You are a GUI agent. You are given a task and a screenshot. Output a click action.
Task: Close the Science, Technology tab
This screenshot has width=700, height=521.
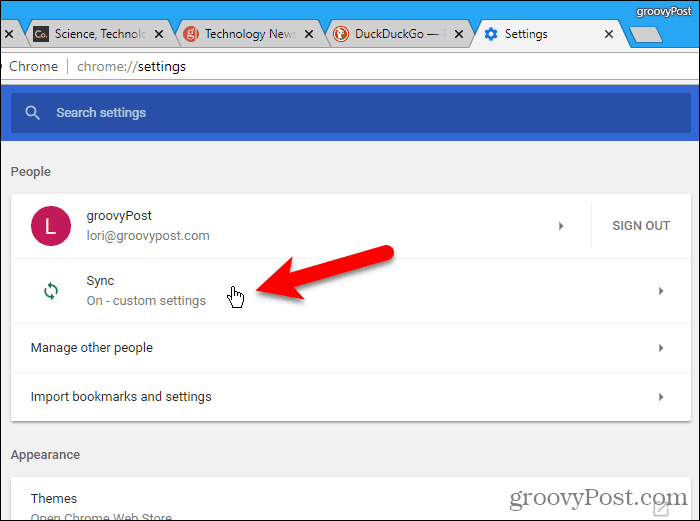click(x=158, y=34)
